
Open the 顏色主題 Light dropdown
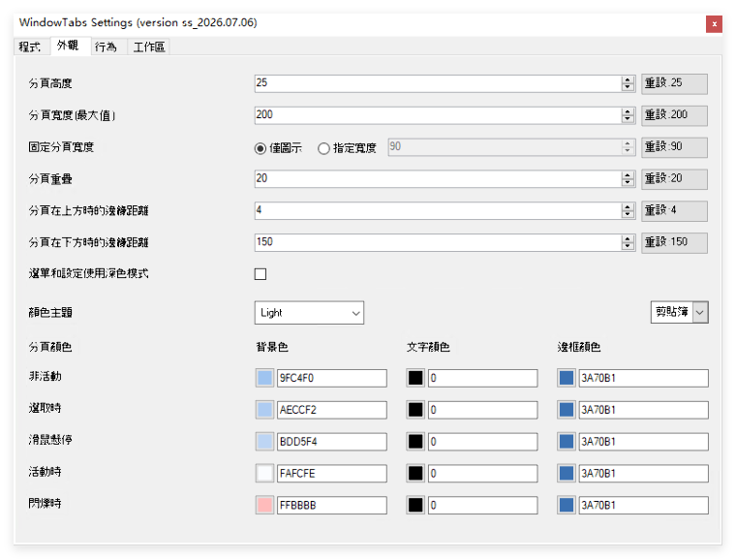tap(309, 313)
